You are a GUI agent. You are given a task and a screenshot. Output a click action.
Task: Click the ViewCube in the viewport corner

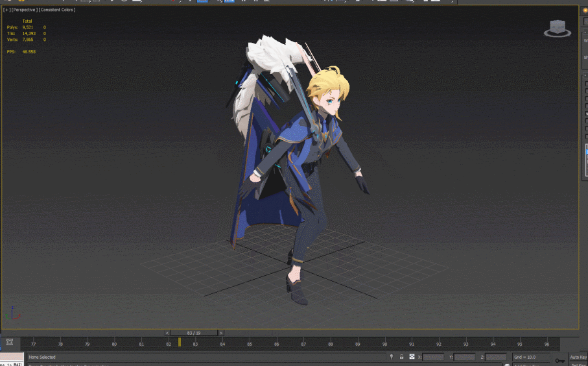[x=558, y=29]
